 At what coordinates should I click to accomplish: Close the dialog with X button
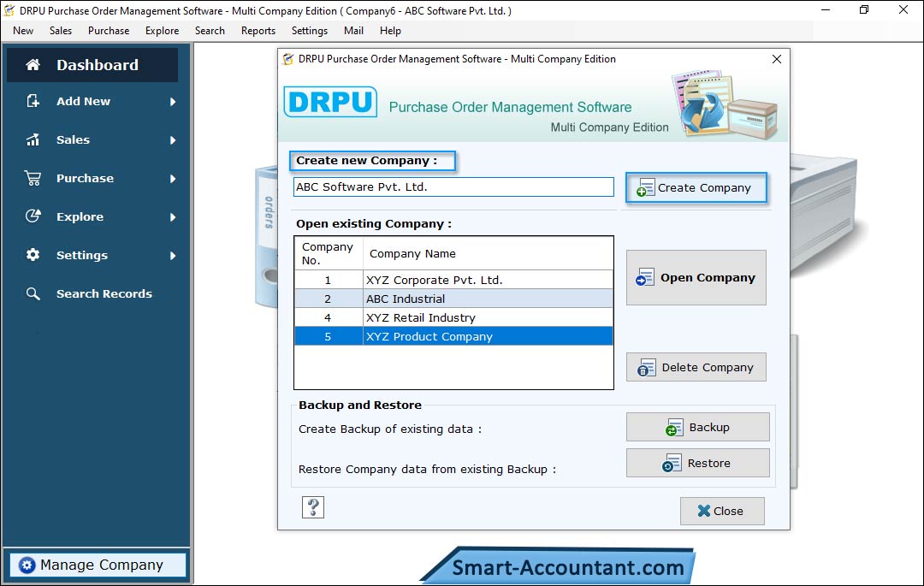777,59
